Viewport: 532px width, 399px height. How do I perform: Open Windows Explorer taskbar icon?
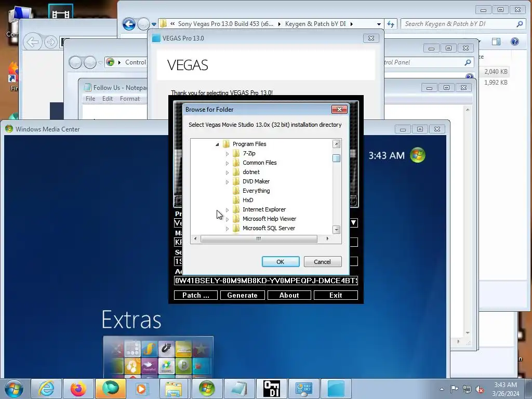174,389
